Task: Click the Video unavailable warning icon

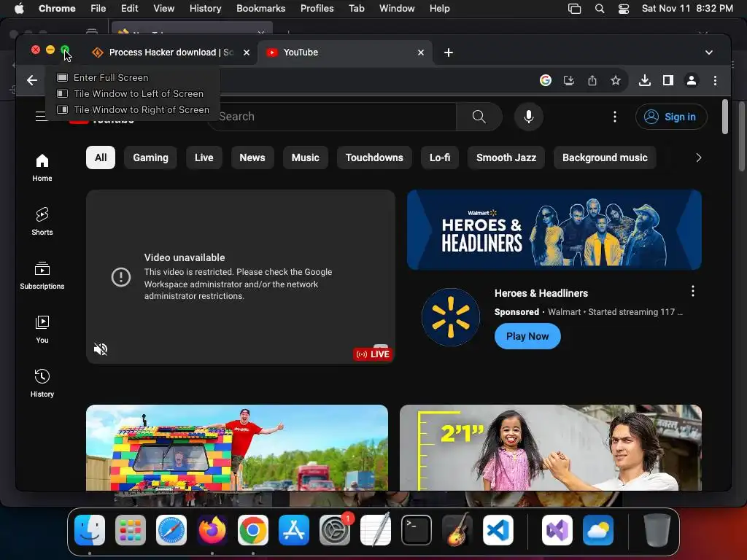Action: tap(121, 276)
